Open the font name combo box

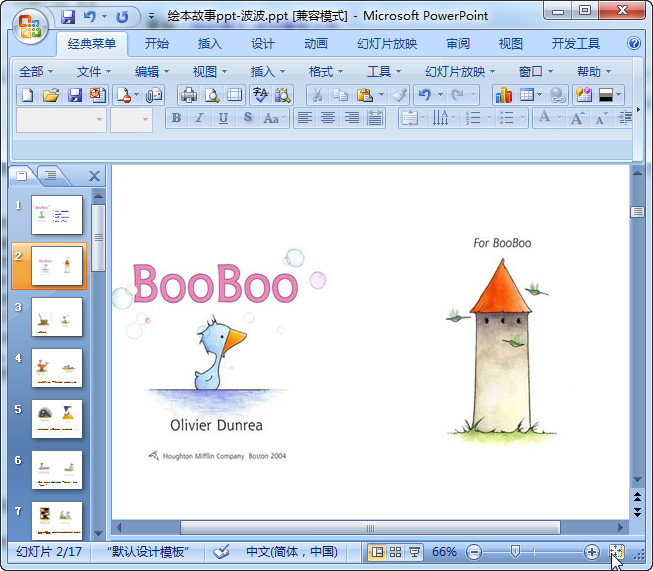(x=61, y=120)
